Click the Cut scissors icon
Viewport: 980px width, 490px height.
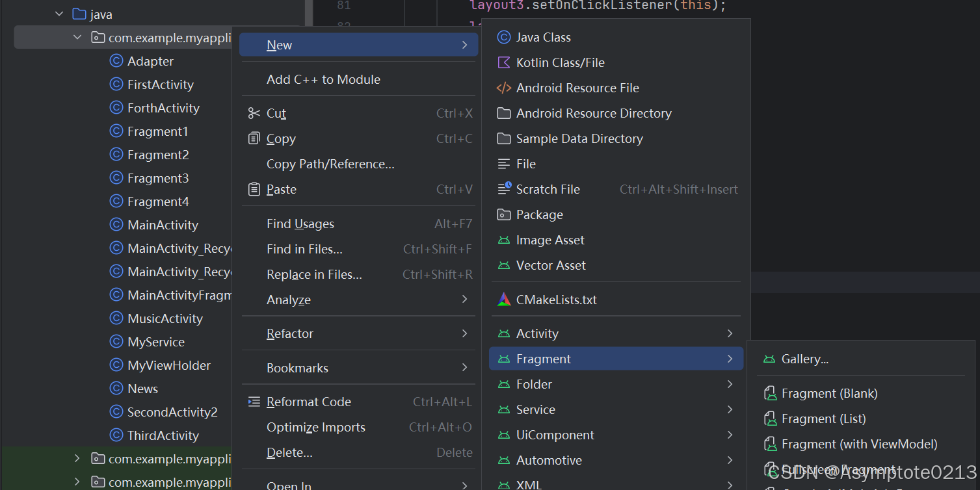[254, 113]
